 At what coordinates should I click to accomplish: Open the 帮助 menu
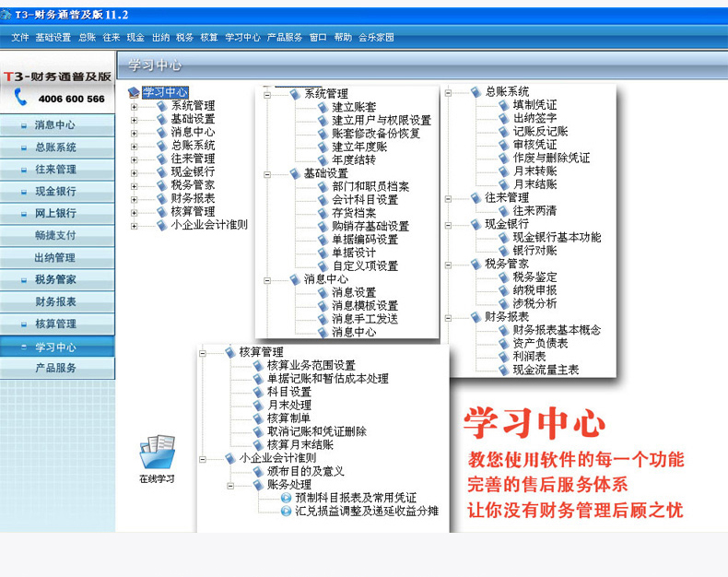(343, 37)
